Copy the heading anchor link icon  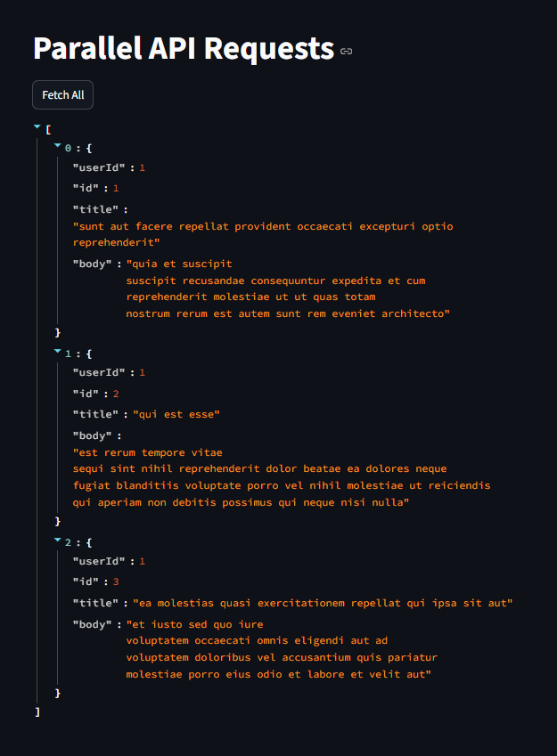[x=346, y=51]
